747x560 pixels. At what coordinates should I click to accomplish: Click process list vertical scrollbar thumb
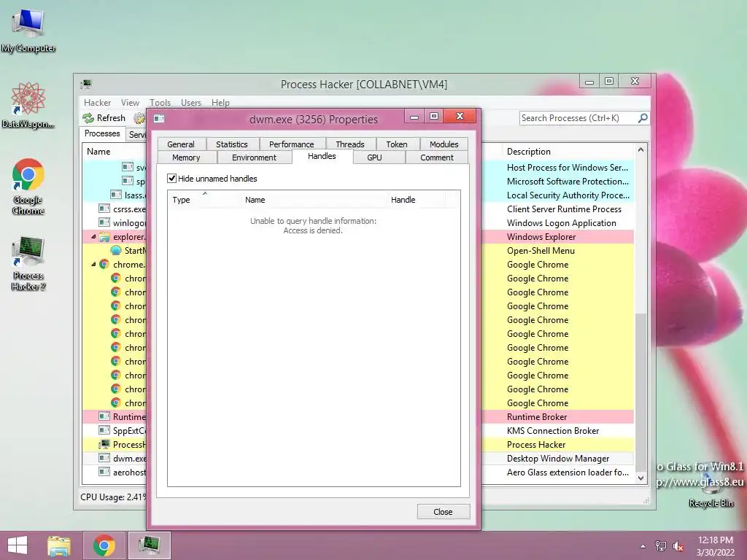pos(640,392)
